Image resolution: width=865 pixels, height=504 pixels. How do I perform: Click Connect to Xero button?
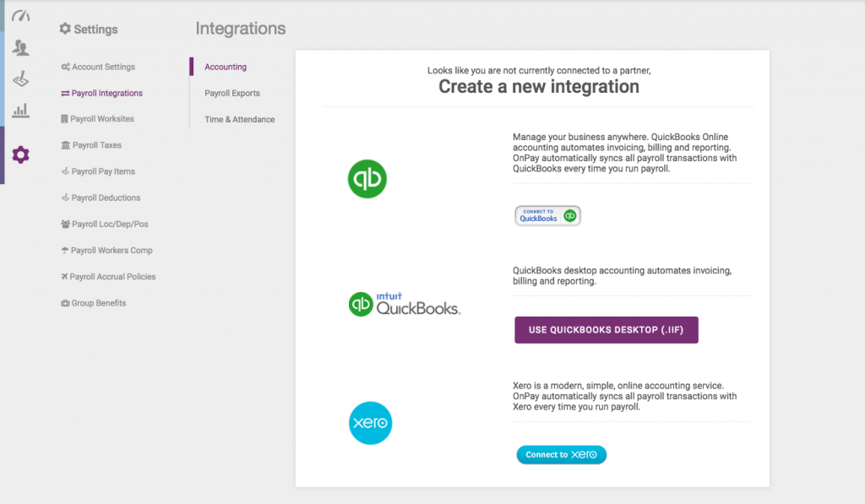point(561,454)
